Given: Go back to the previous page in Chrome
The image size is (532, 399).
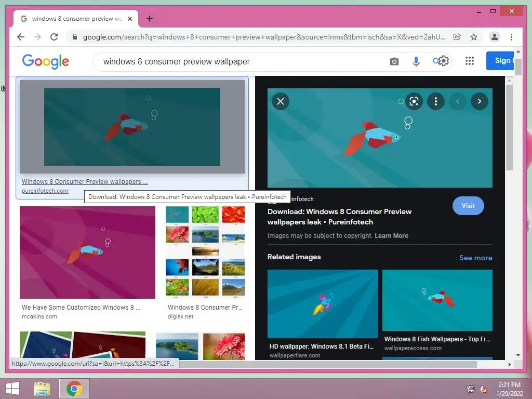Looking at the screenshot, I should coord(21,37).
